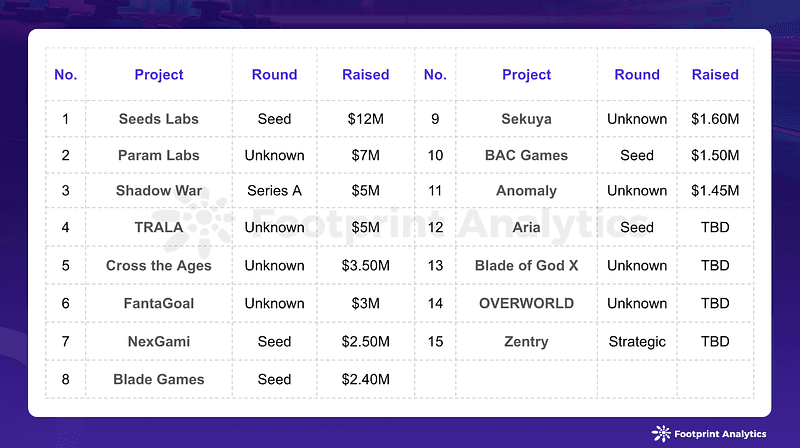Viewport: 800px width, 448px height.
Task: Select the Seeds Labs project cell
Action: 159,119
